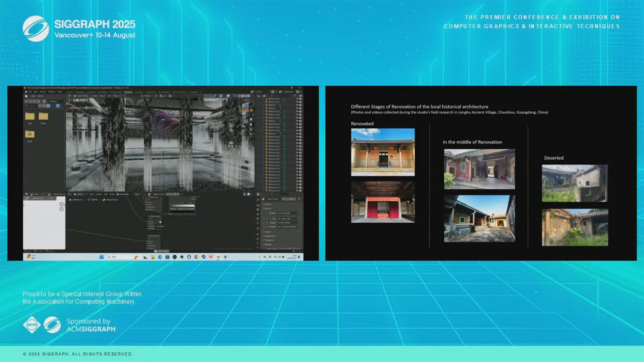Click the Windows Start button in the taskbar

point(101,257)
